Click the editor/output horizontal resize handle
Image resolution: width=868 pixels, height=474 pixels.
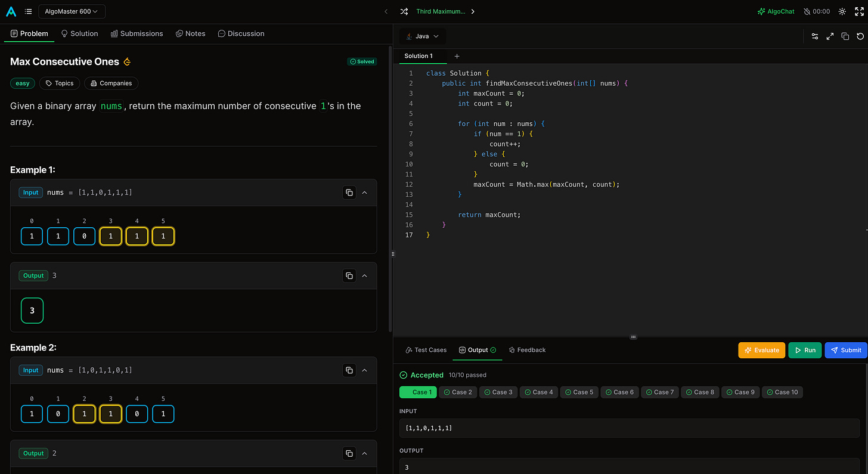click(633, 337)
